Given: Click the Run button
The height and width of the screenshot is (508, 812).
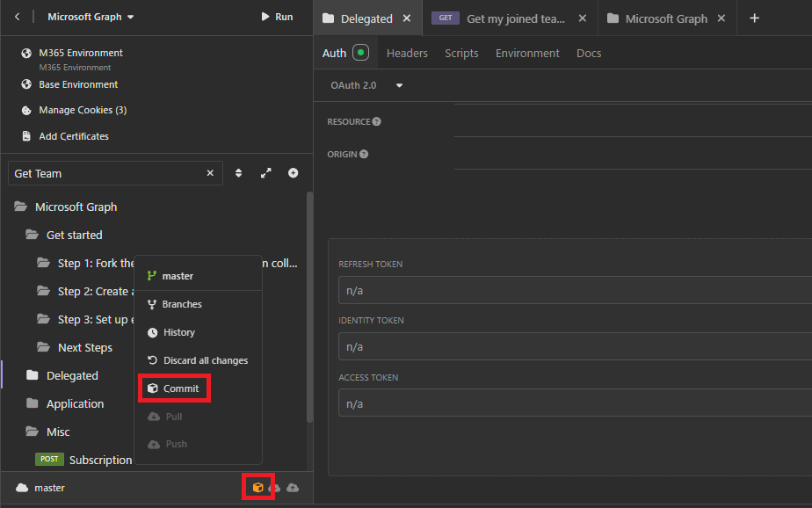Looking at the screenshot, I should [278, 16].
